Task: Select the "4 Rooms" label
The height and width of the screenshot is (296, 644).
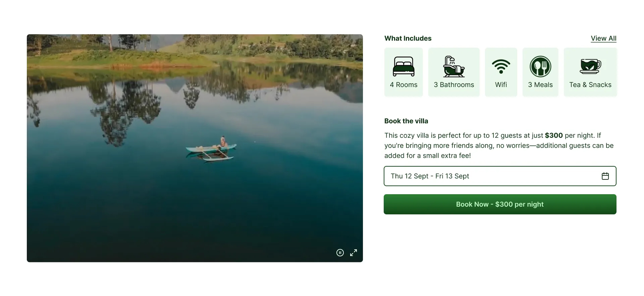Action: click(404, 85)
